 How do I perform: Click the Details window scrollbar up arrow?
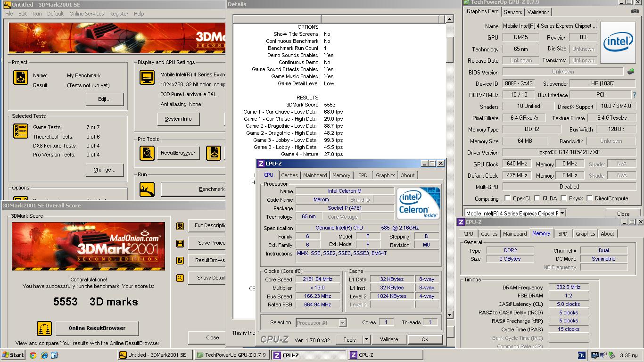click(449, 19)
